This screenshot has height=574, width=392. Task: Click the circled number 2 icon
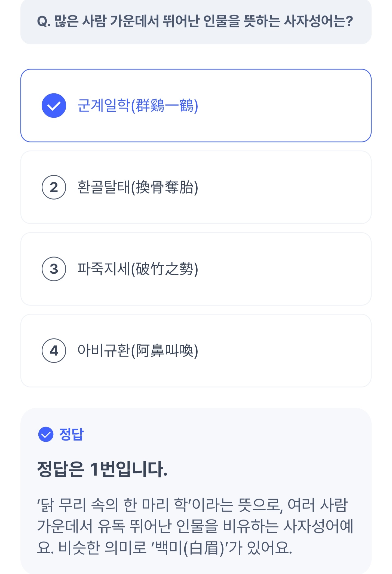point(54,187)
